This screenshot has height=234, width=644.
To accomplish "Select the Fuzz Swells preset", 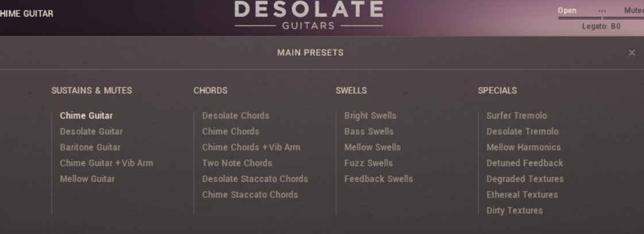I will (368, 163).
